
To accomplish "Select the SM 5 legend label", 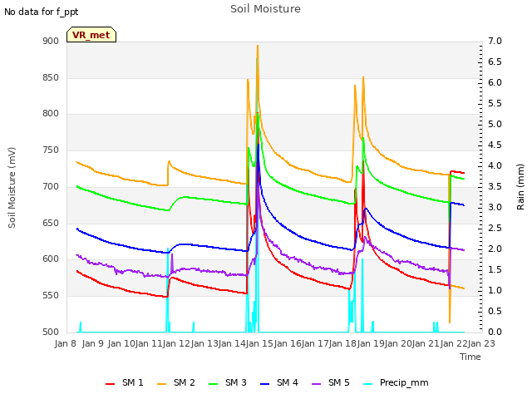I will [339, 382].
